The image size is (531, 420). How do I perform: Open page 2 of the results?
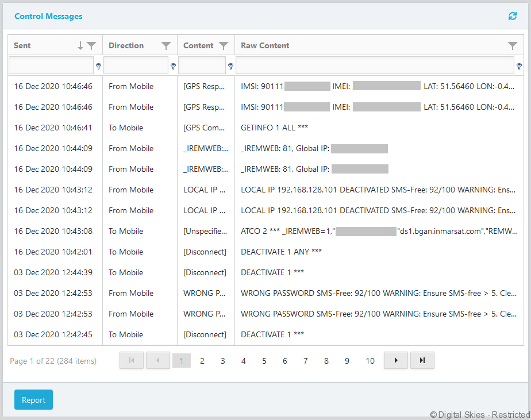tap(202, 361)
